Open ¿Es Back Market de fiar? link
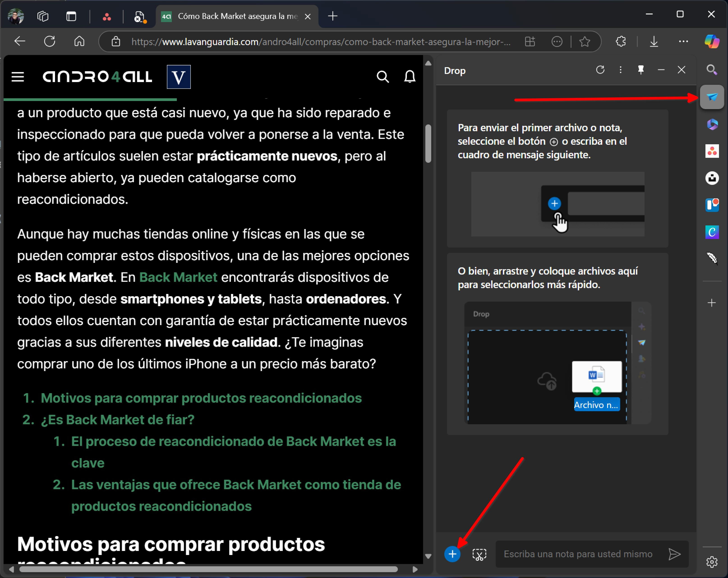 [x=117, y=420]
